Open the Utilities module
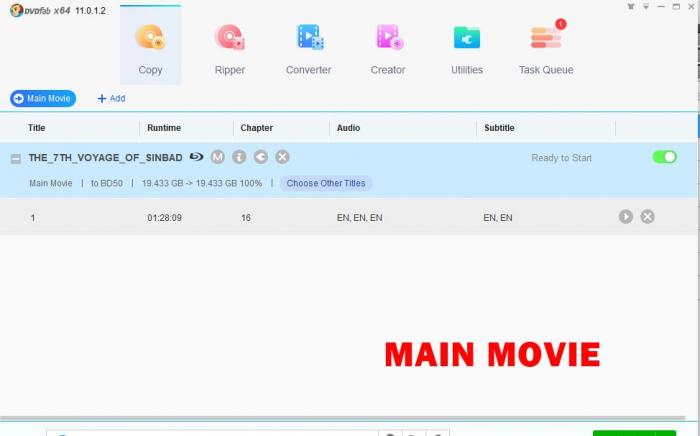 point(467,50)
